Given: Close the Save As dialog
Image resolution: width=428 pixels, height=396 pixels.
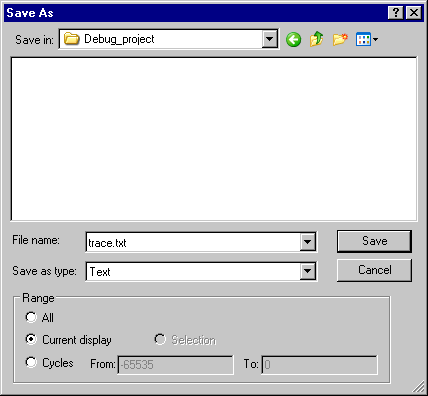Looking at the screenshot, I should click(414, 13).
